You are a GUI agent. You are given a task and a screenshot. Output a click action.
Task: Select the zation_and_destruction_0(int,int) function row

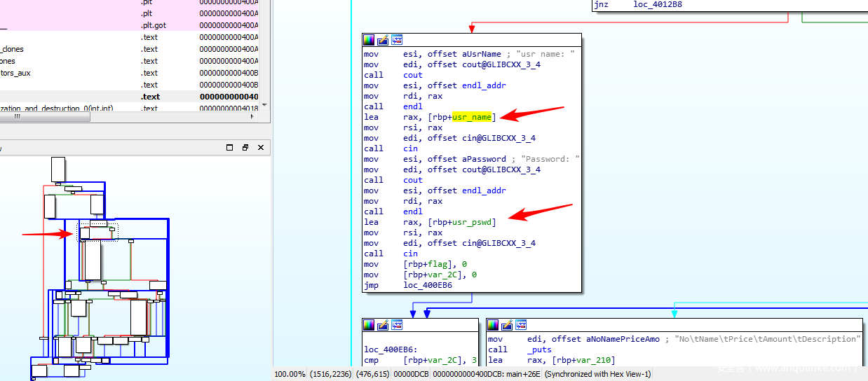point(130,109)
